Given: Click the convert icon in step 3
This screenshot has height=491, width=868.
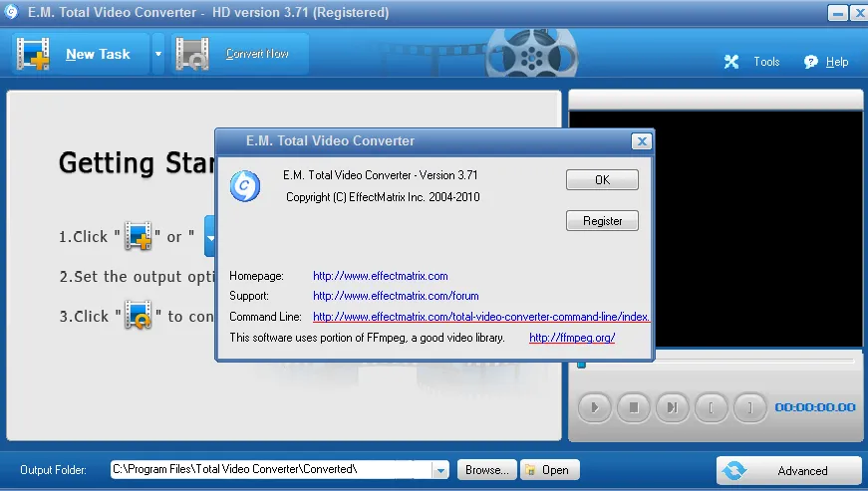Looking at the screenshot, I should pyautogui.click(x=138, y=315).
